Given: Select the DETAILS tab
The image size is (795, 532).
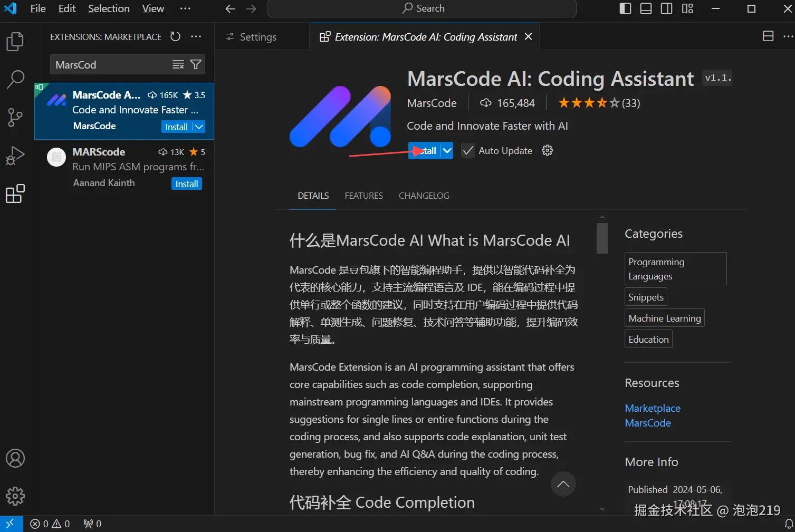Looking at the screenshot, I should (x=313, y=196).
